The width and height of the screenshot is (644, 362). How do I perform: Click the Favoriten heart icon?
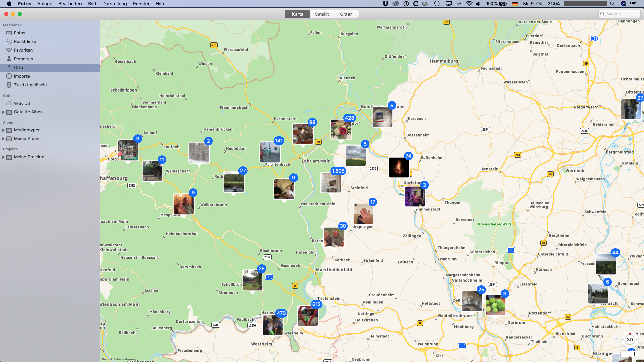tap(9, 50)
